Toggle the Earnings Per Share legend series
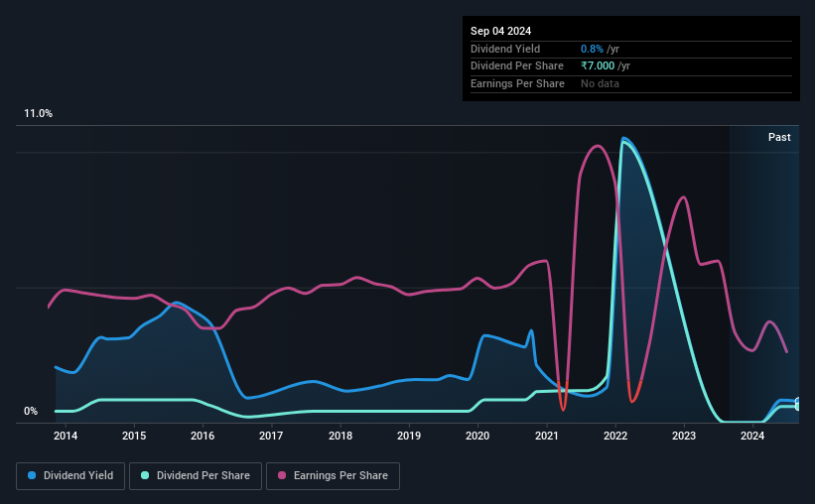815x504 pixels. [333, 476]
